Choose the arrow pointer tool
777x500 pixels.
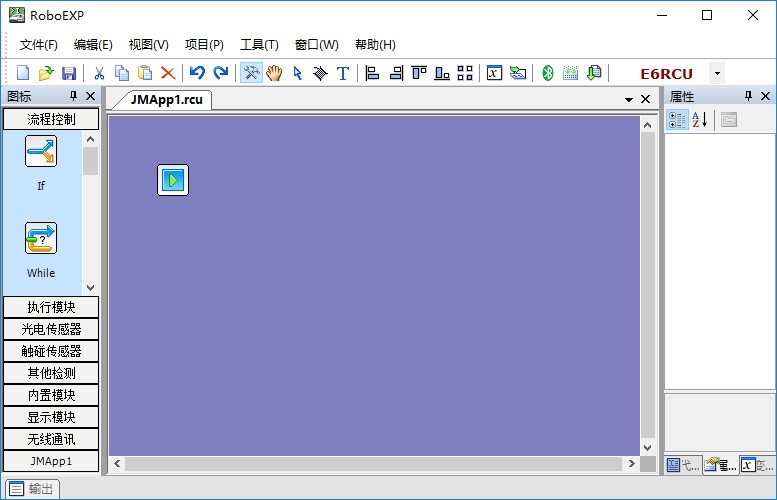point(297,73)
